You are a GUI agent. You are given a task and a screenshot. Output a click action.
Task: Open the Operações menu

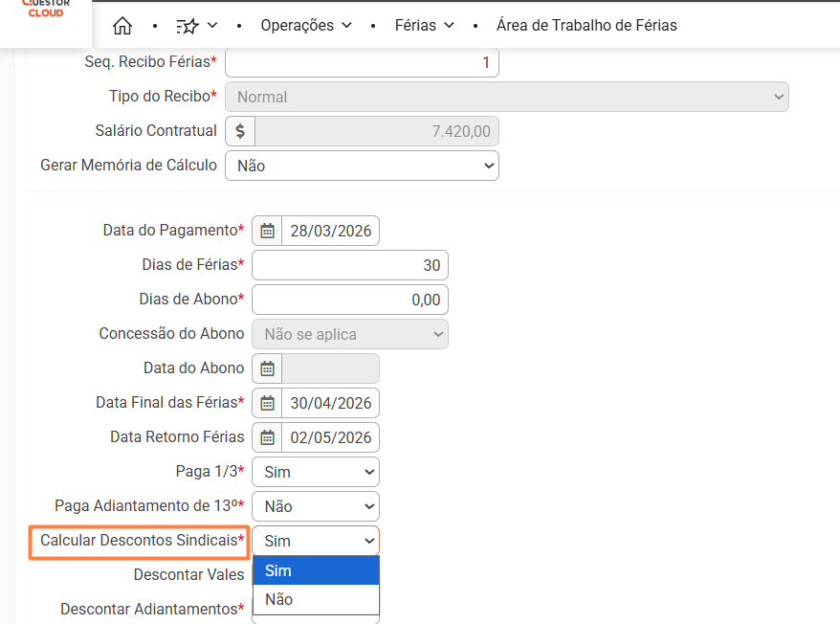[306, 26]
